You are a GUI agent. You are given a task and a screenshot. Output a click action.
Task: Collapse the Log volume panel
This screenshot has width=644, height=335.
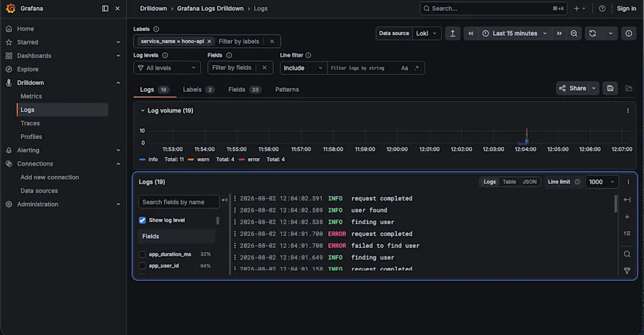point(143,111)
